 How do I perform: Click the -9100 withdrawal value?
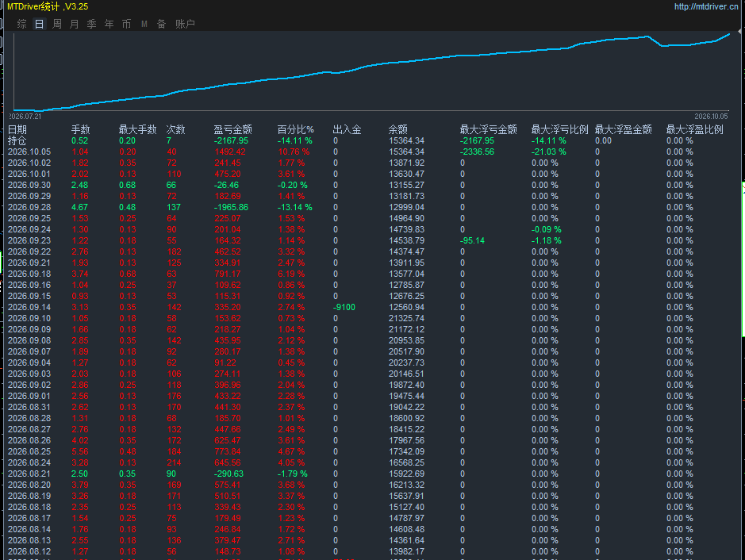344,307
